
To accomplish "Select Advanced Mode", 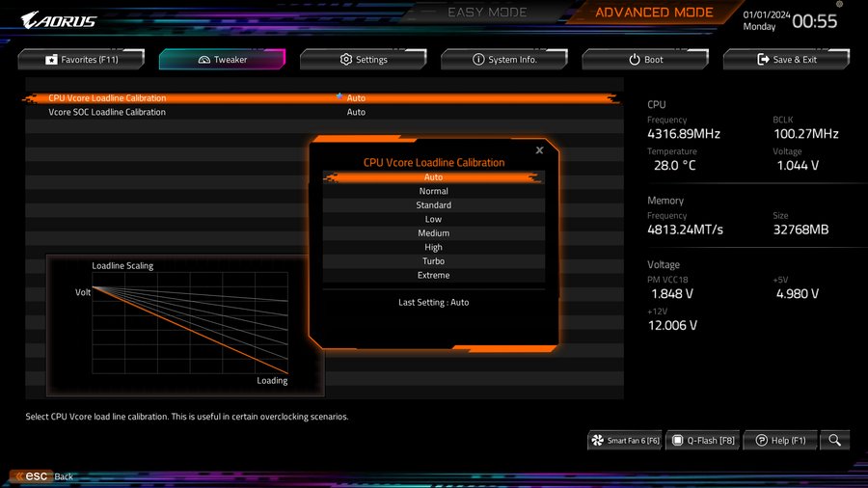I will point(654,13).
